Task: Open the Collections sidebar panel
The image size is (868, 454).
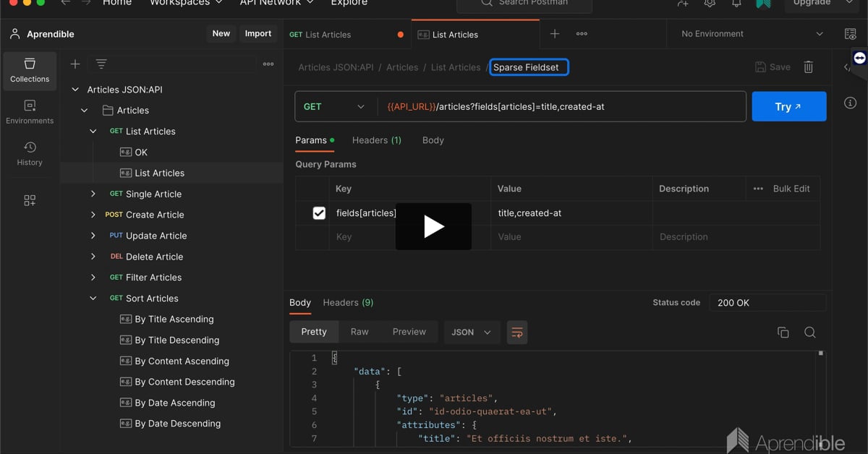Action: (30, 70)
